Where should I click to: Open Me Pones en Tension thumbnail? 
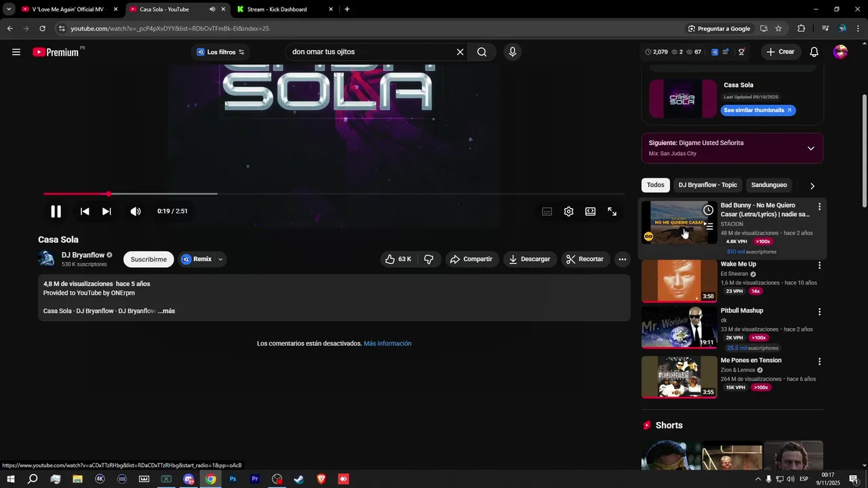click(679, 378)
